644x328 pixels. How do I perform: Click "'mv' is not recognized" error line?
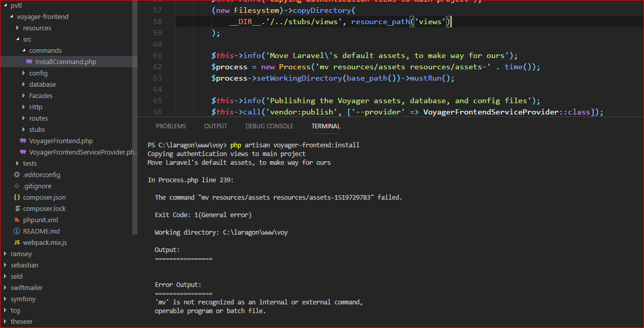259,302
